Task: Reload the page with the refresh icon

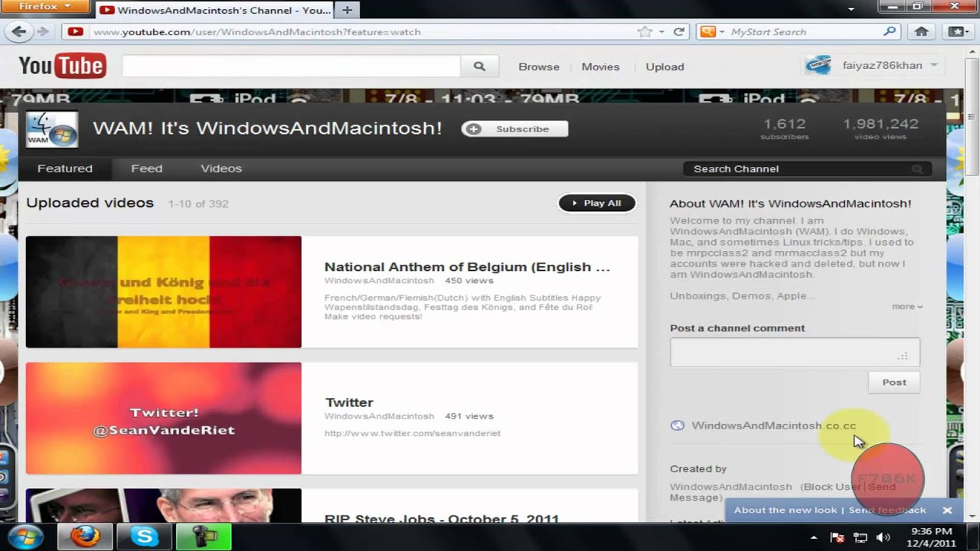Action: click(x=678, y=31)
